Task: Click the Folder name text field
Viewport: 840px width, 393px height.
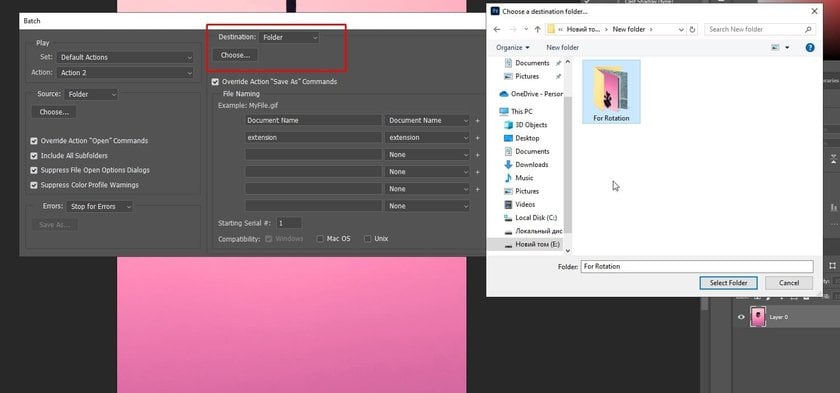Action: coord(697,266)
